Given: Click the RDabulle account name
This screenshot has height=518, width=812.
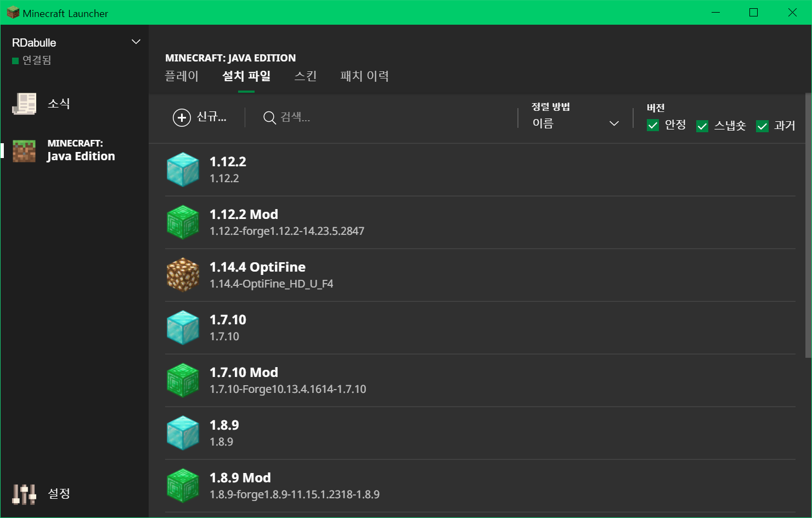Looking at the screenshot, I should [x=34, y=43].
